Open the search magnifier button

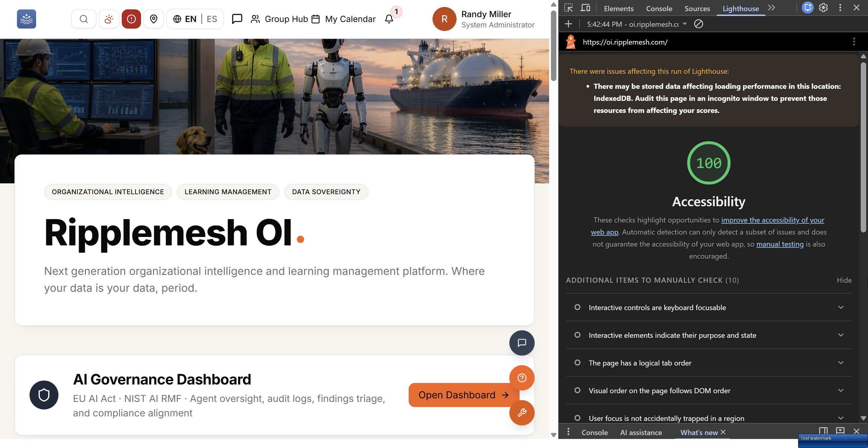[x=83, y=19]
